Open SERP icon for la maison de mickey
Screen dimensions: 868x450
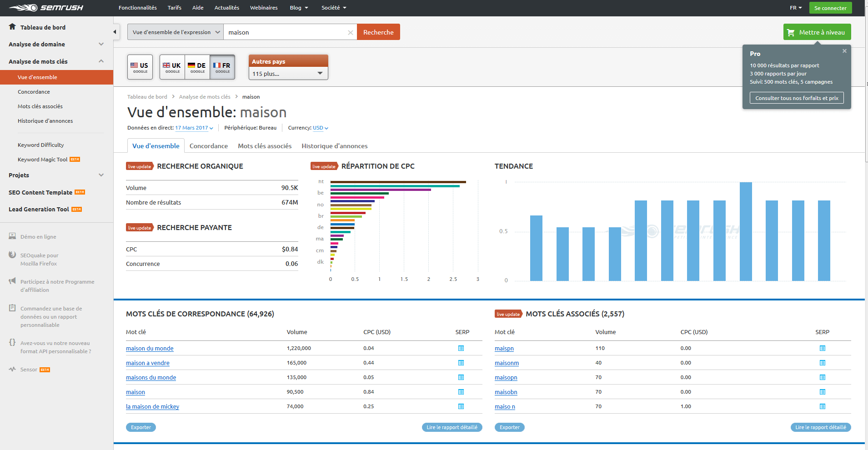pyautogui.click(x=461, y=406)
